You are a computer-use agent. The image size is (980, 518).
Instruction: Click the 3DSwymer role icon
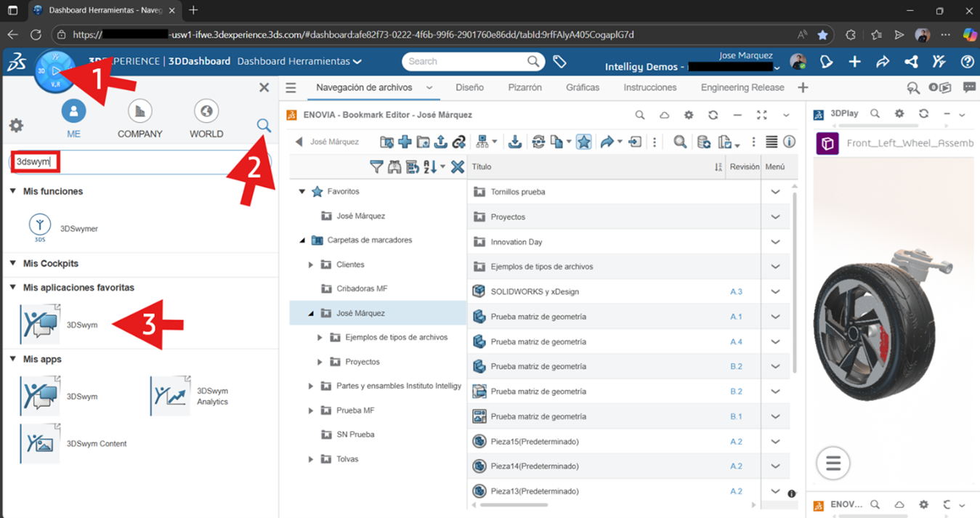click(x=40, y=227)
